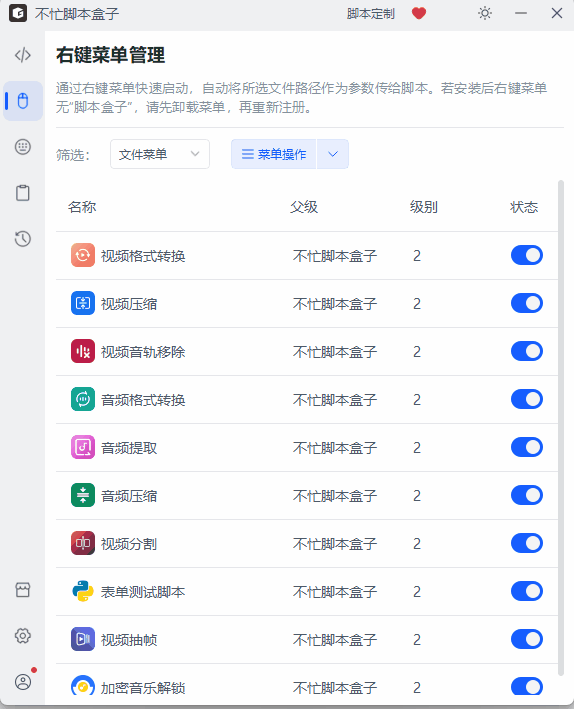Expand the arrow beside 菜单操作
The width and height of the screenshot is (574, 709).
333,154
